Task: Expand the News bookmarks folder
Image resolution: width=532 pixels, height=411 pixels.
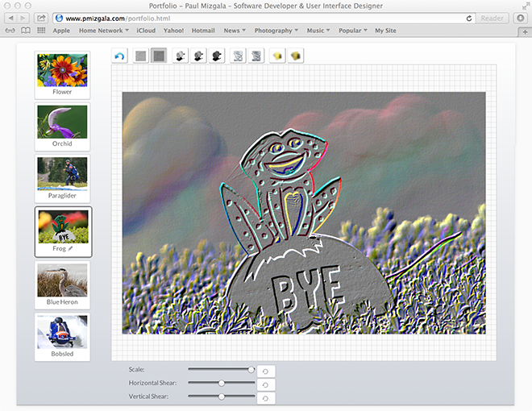Action: [235, 31]
